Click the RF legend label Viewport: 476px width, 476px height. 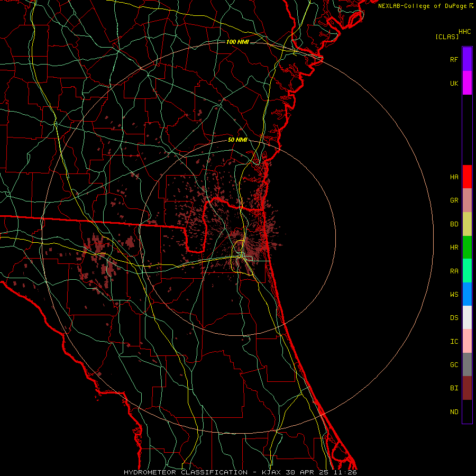click(454, 59)
